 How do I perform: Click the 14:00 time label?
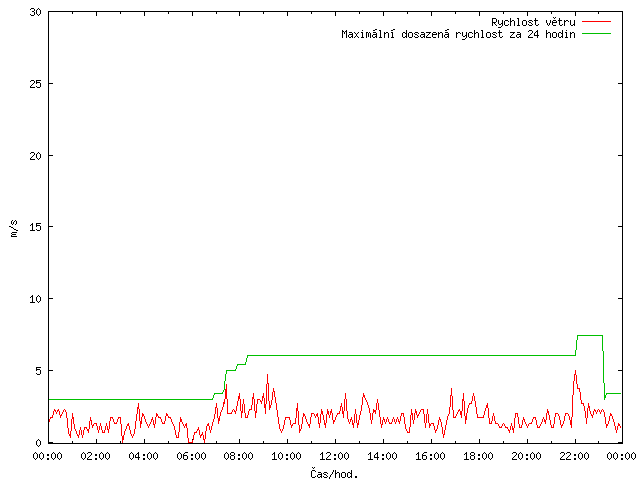pyautogui.click(x=383, y=456)
